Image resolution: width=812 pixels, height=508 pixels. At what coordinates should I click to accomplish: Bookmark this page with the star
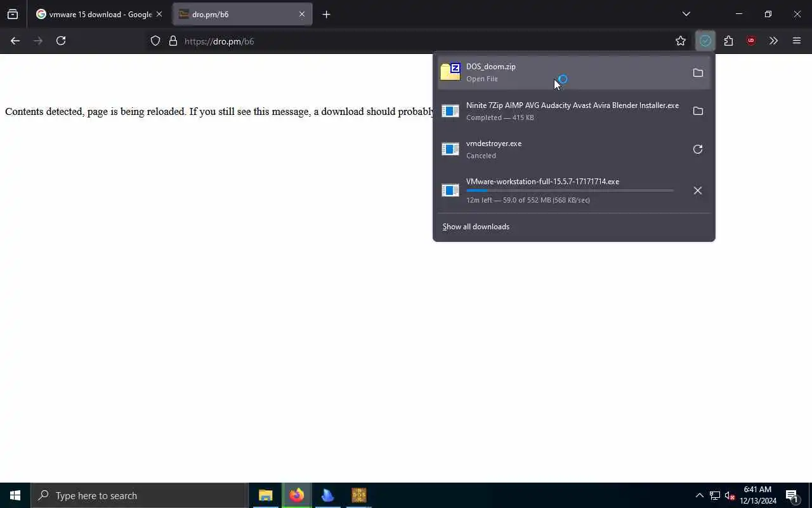tap(681, 41)
